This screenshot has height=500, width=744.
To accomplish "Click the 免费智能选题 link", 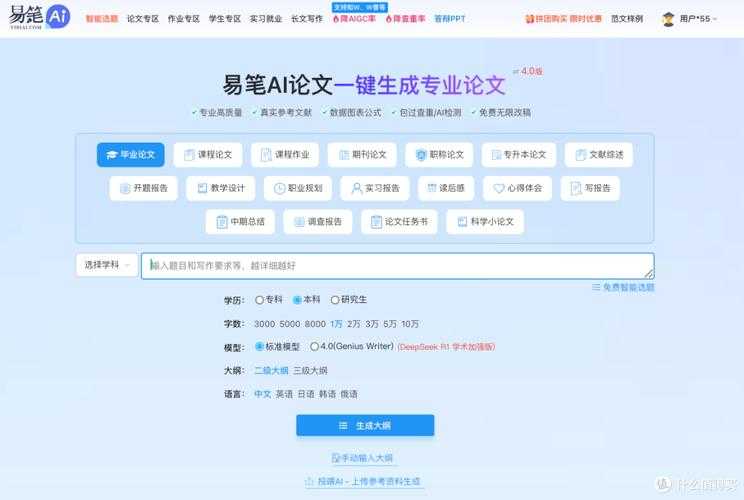I will click(x=623, y=287).
